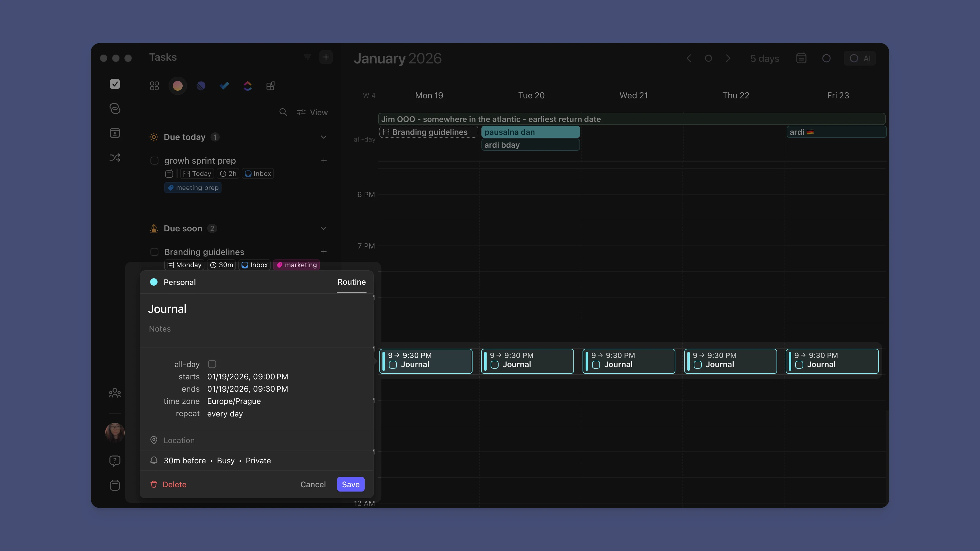Screen dimensions: 980x551
Task: Click the add task plus button
Action: tap(326, 57)
